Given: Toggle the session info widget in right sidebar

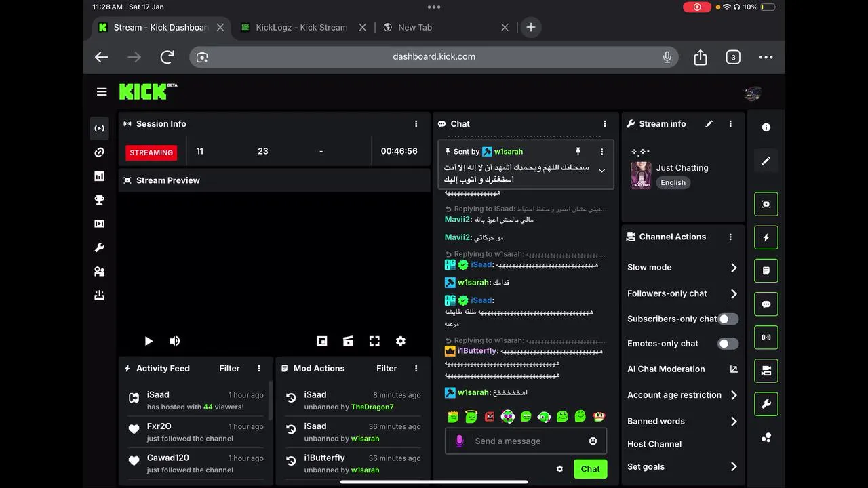Looking at the screenshot, I should coord(766,337).
